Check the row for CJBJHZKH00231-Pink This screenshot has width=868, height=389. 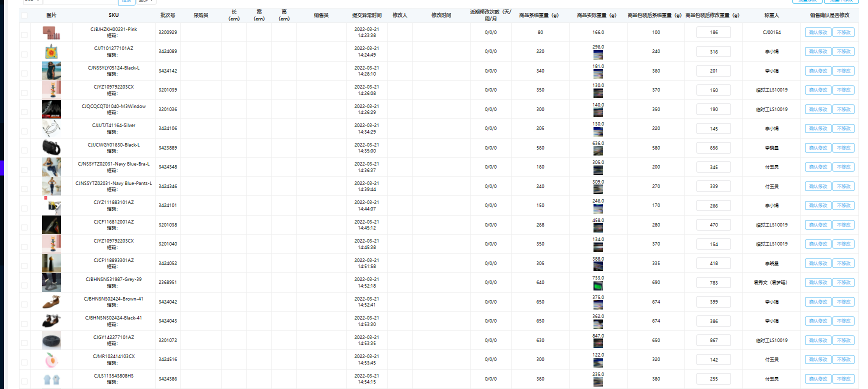click(24, 35)
